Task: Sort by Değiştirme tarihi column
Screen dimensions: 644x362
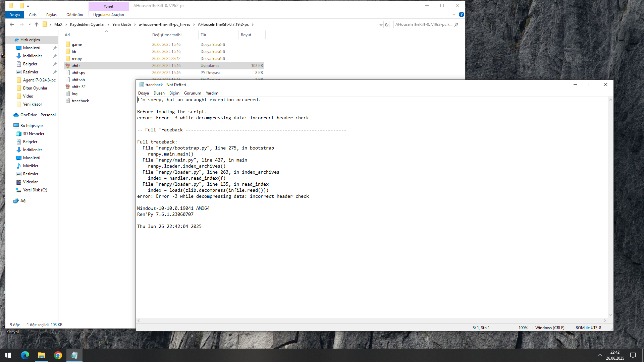Action: (167, 35)
